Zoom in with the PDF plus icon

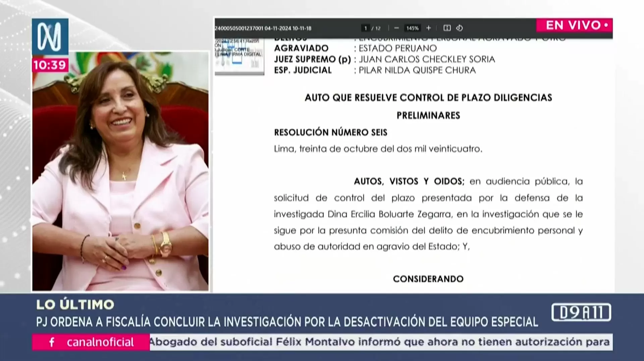point(428,28)
